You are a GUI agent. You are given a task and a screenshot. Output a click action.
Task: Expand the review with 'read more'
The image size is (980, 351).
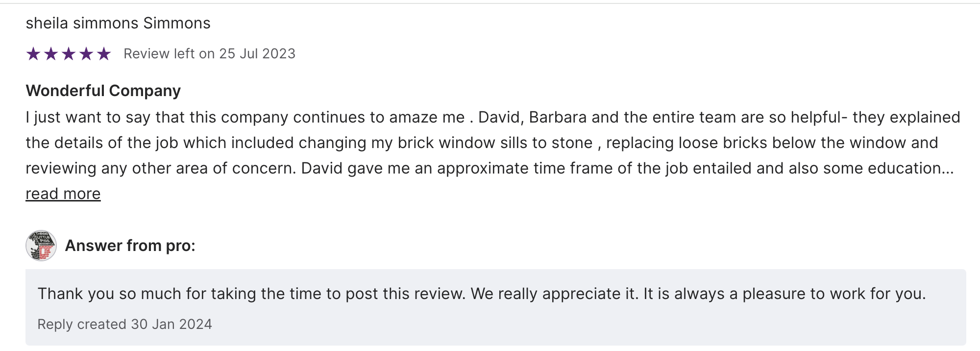[63, 194]
